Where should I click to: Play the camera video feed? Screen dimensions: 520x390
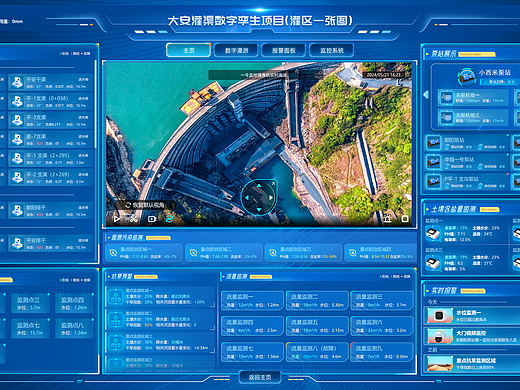pos(117,219)
